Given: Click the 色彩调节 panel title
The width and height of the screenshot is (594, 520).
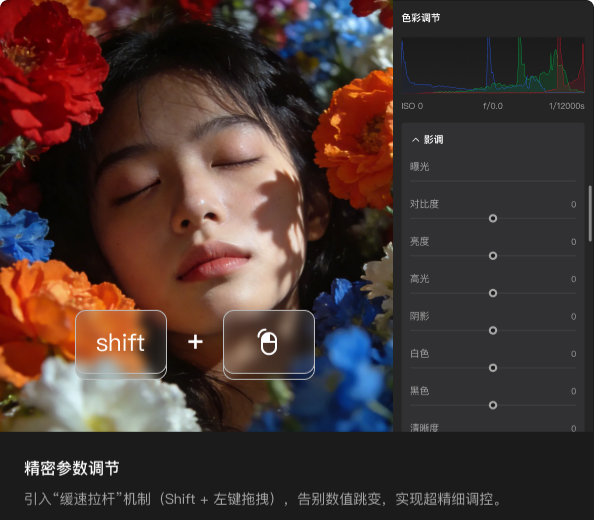Looking at the screenshot, I should point(421,18).
